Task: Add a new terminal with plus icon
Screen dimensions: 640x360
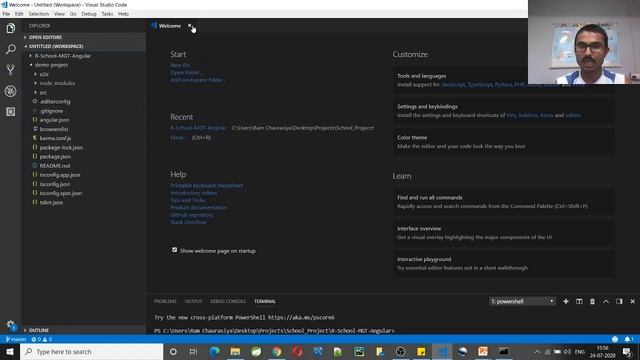Action: (x=566, y=301)
